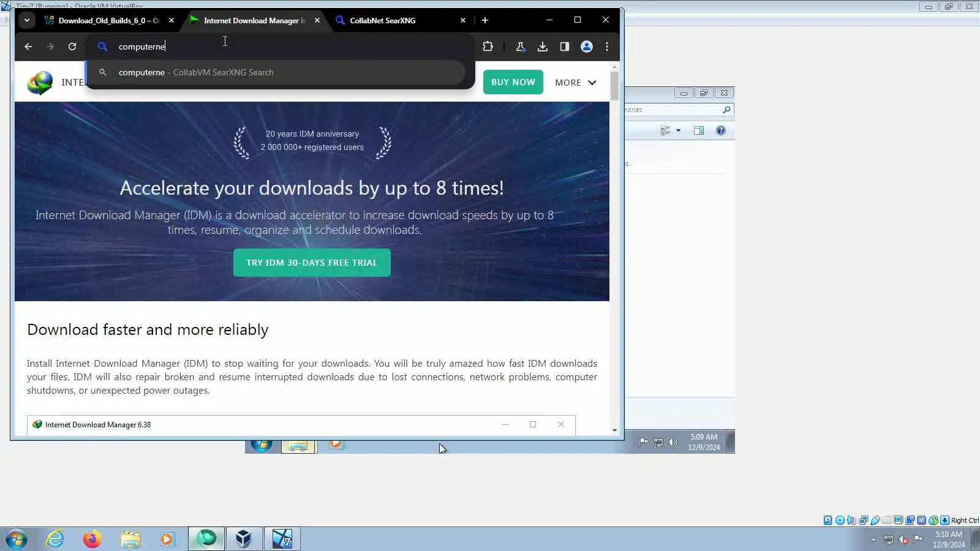
Task: Switch to the CollabNet SearXNG tab
Action: coord(401,20)
